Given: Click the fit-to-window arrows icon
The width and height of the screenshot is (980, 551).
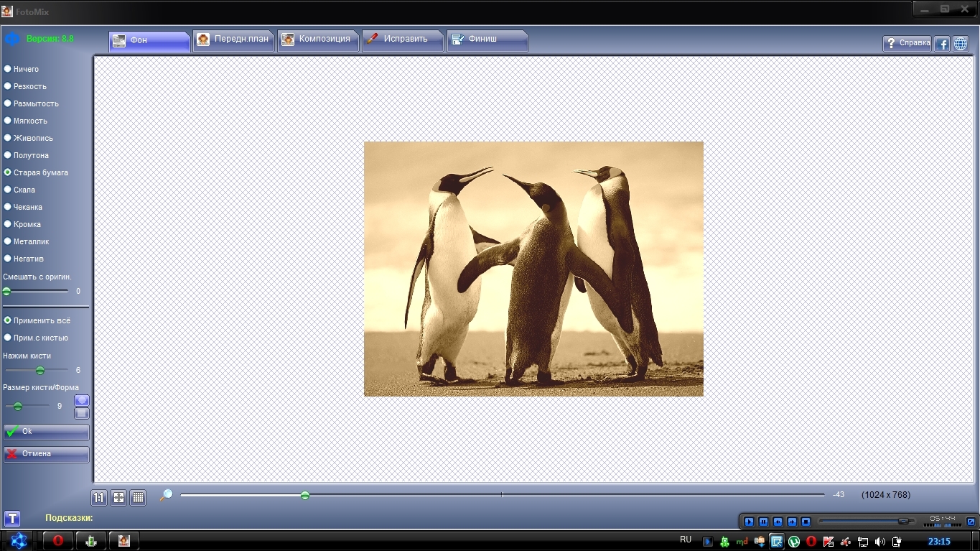Looking at the screenshot, I should click(118, 497).
